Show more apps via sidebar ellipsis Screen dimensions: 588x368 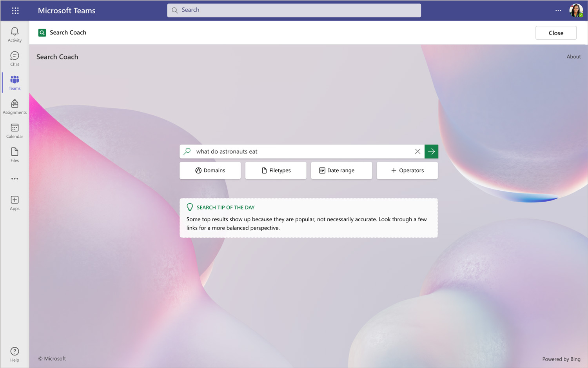[15, 179]
